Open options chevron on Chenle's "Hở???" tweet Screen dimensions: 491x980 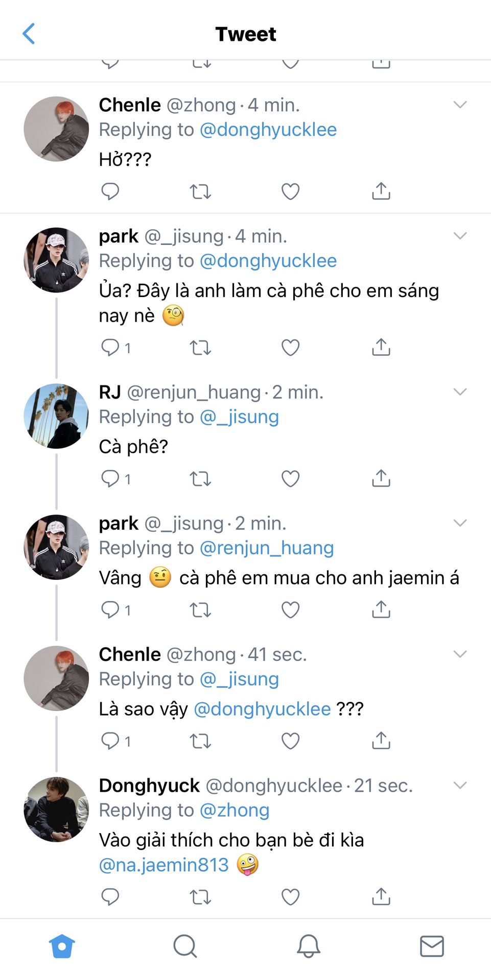[x=460, y=105]
